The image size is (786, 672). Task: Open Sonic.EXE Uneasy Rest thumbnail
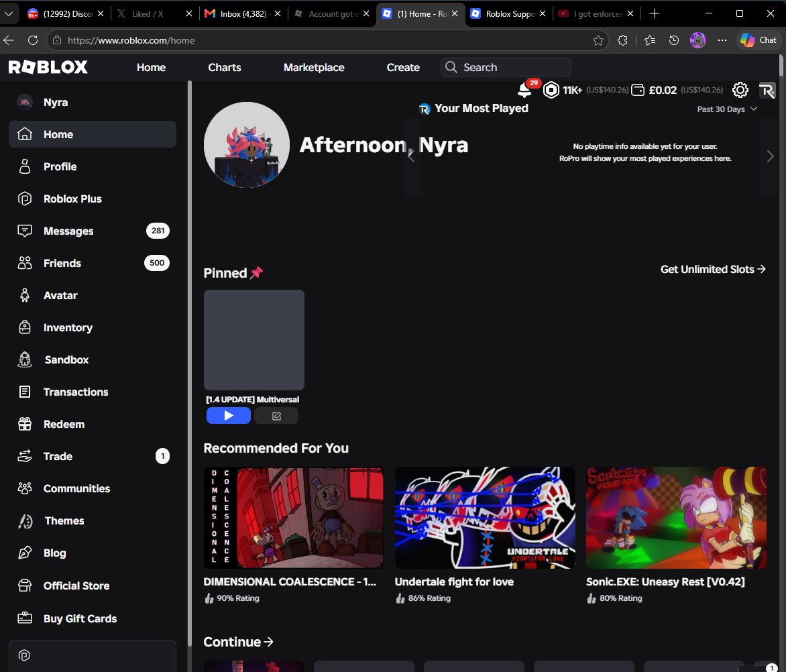tap(676, 518)
